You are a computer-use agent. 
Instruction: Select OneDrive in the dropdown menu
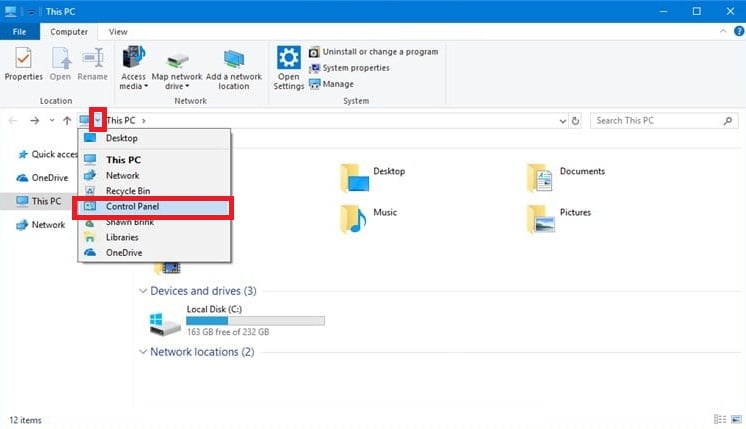154,253
